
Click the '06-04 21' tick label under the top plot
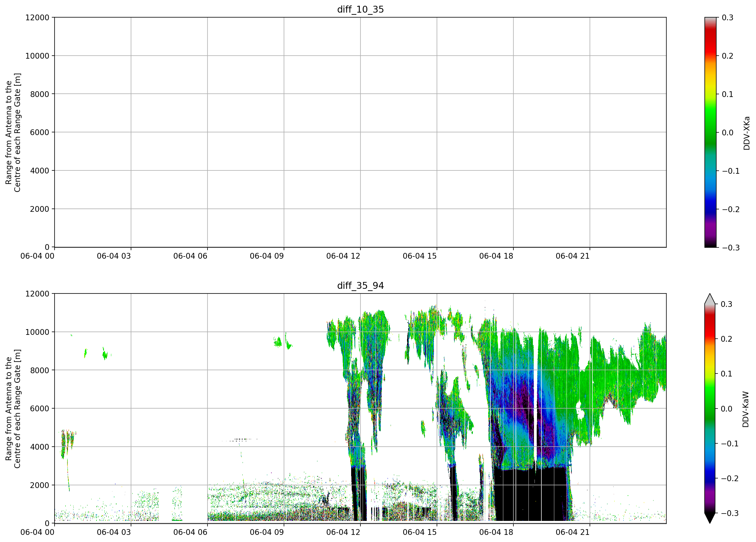[573, 256]
